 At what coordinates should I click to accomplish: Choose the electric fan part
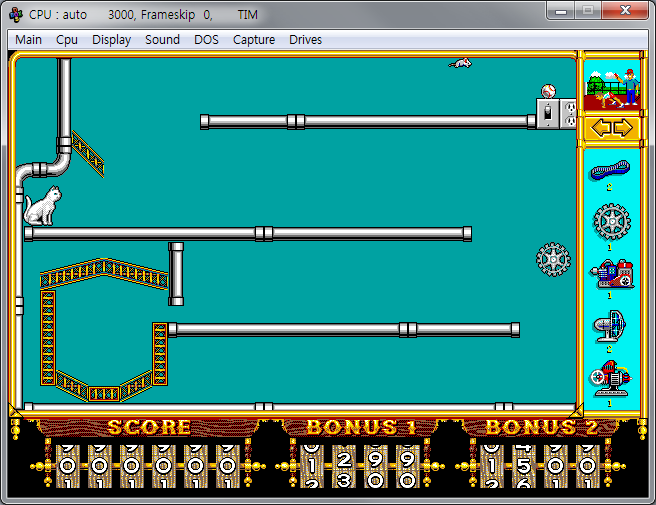click(x=610, y=326)
